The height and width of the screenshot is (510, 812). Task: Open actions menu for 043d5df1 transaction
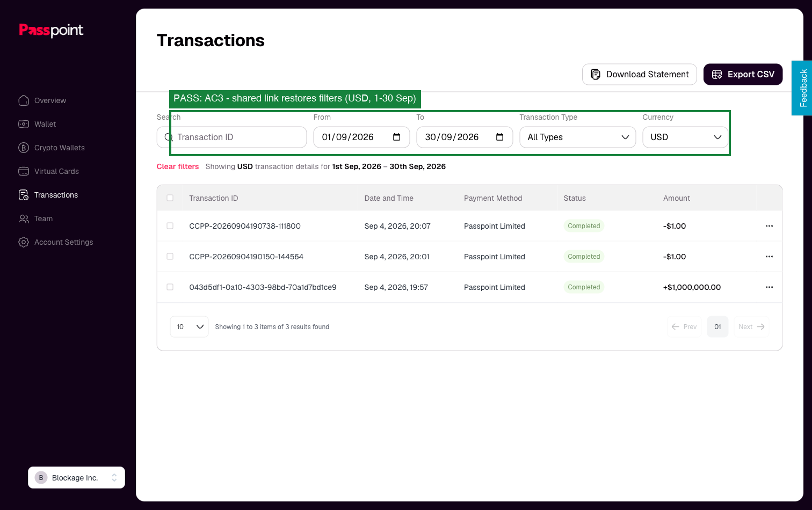[769, 287]
